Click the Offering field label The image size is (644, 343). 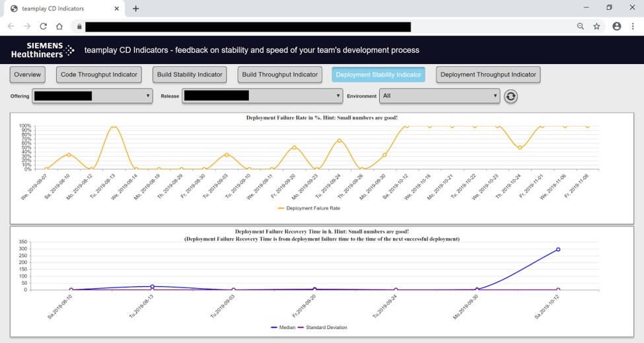(x=20, y=96)
